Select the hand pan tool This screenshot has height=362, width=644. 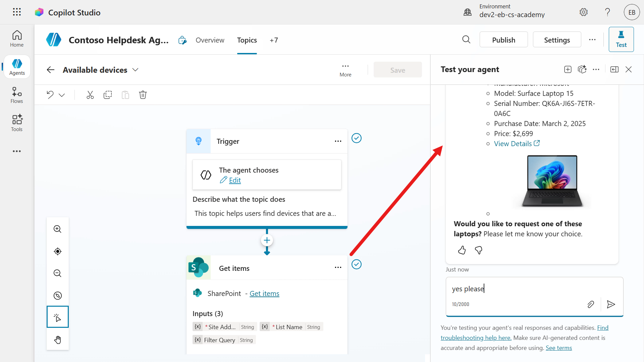(x=57, y=340)
